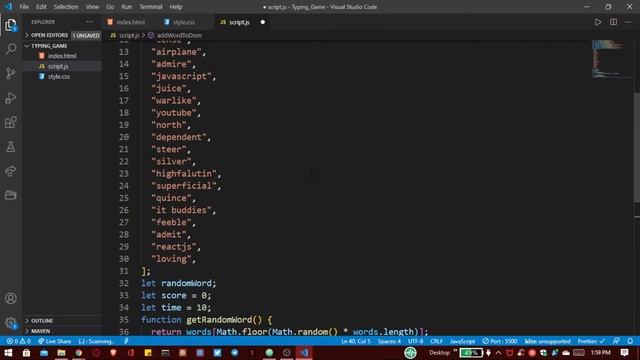Open the Windows Start menu

pos(8,353)
